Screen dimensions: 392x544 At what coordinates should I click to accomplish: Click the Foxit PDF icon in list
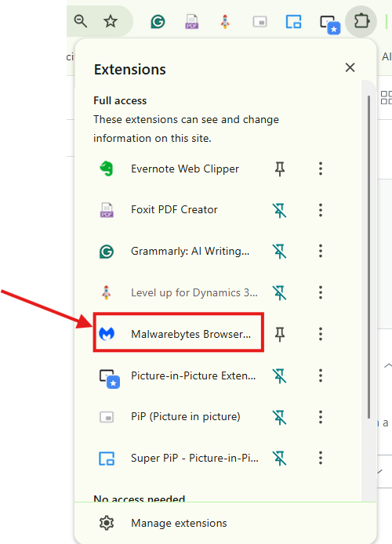(x=107, y=210)
